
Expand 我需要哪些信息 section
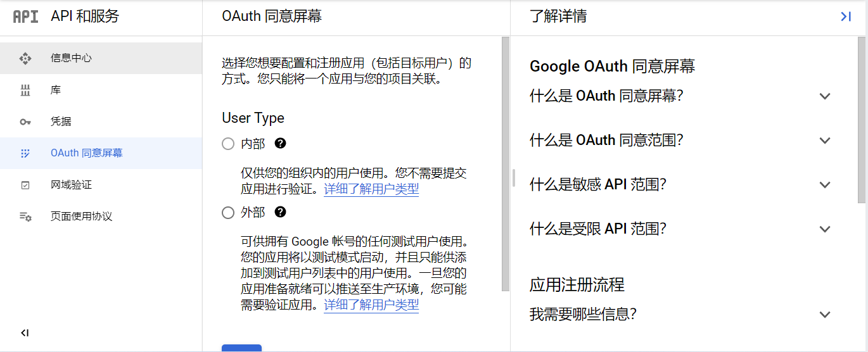click(824, 315)
